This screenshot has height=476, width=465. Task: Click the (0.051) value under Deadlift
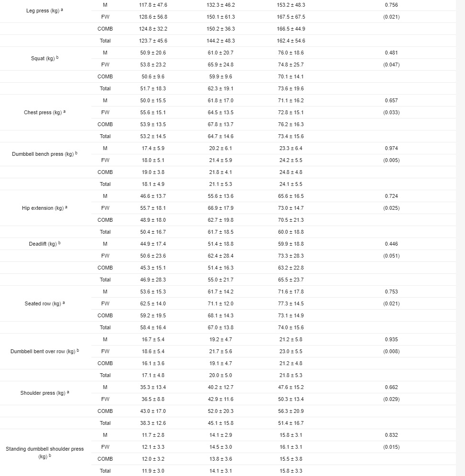click(x=391, y=256)
